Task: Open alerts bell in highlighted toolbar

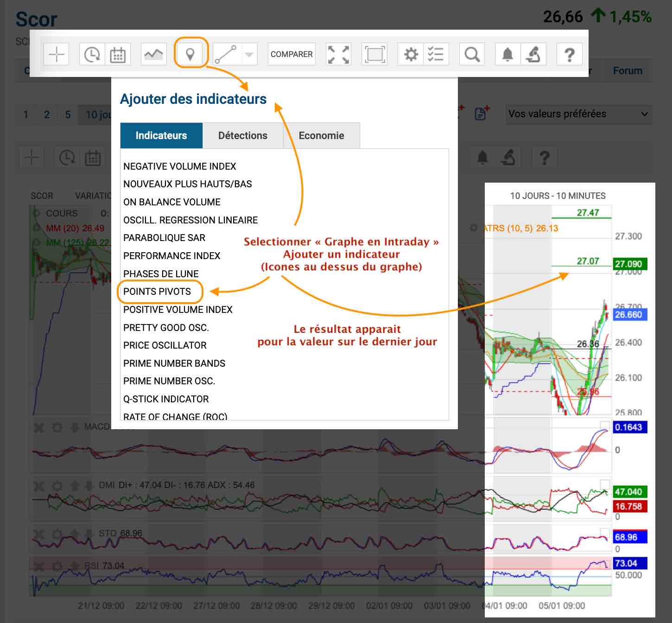Action: tap(508, 54)
